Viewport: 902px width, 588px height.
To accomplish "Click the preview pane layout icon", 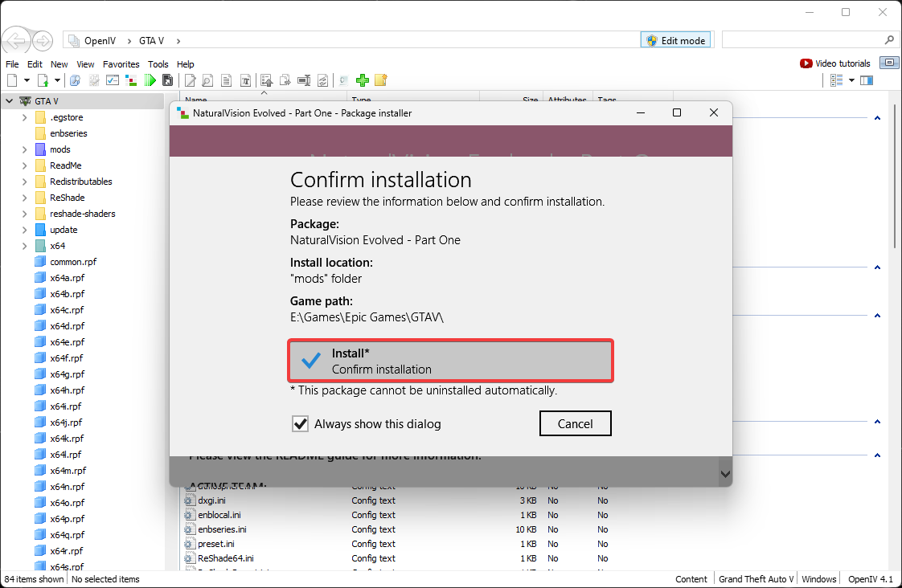I will tap(866, 80).
